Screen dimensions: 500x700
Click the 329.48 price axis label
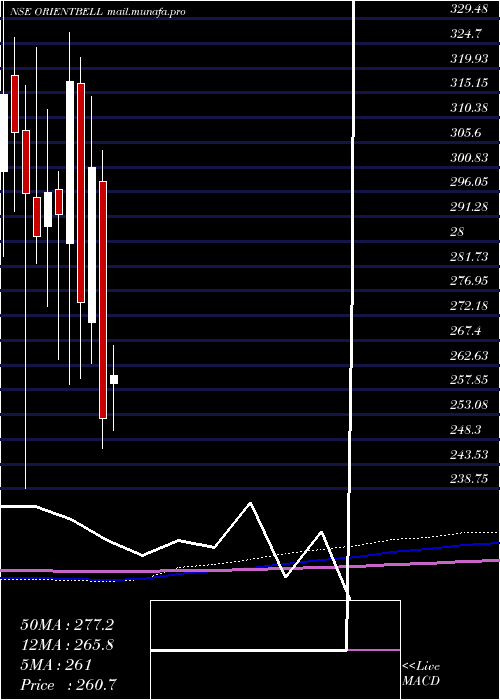click(x=468, y=9)
